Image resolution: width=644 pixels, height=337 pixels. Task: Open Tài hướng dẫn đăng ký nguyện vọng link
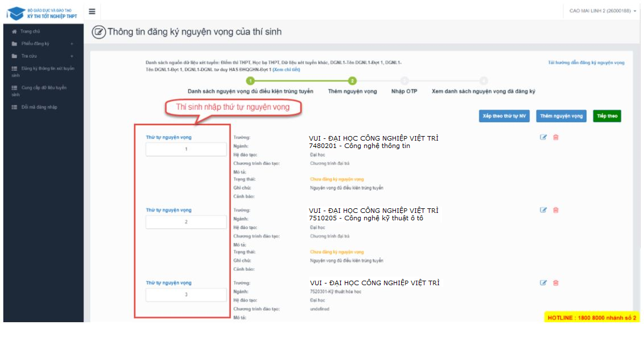click(x=586, y=62)
